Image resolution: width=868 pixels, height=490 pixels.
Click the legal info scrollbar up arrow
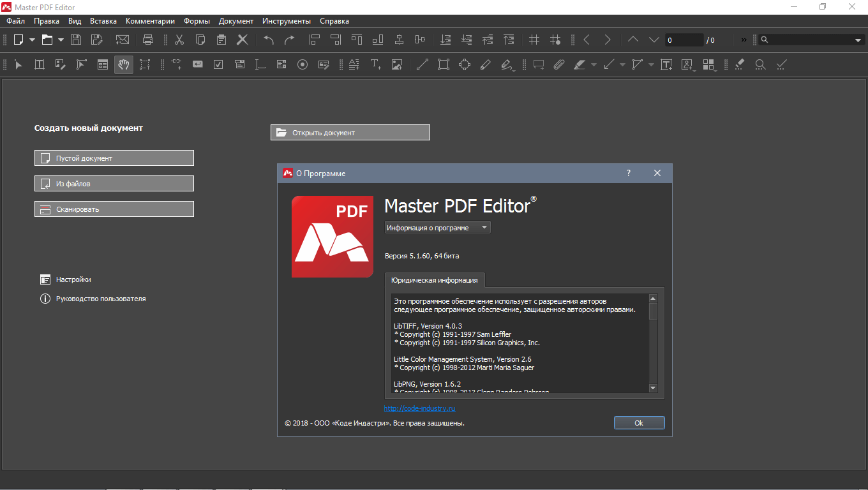click(653, 298)
